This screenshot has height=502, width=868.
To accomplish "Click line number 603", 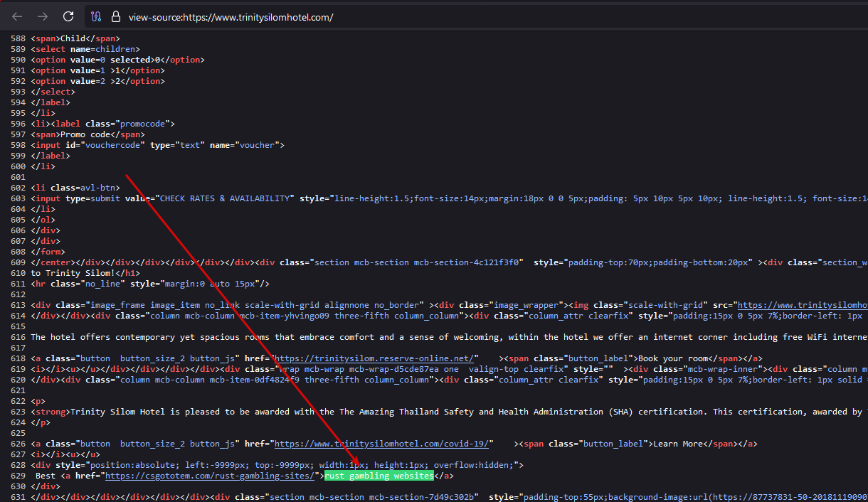I will point(18,198).
